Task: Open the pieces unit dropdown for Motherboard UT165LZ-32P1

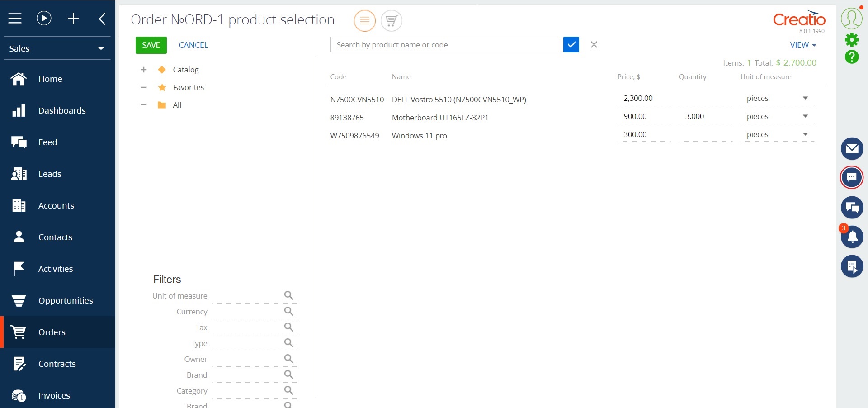Action: coord(805,116)
